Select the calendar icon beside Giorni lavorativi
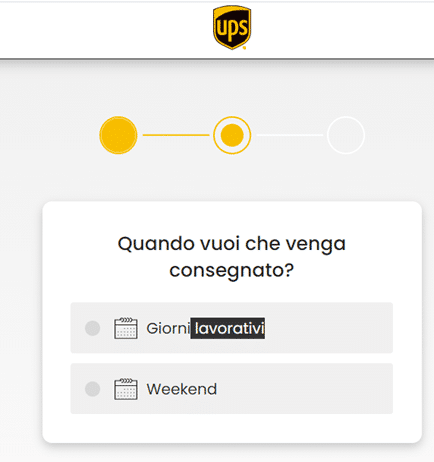This screenshot has width=434, height=462. pos(126,328)
